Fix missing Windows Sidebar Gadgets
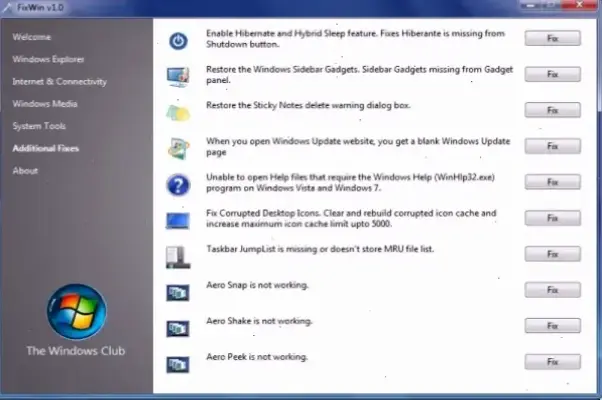 pyautogui.click(x=552, y=74)
